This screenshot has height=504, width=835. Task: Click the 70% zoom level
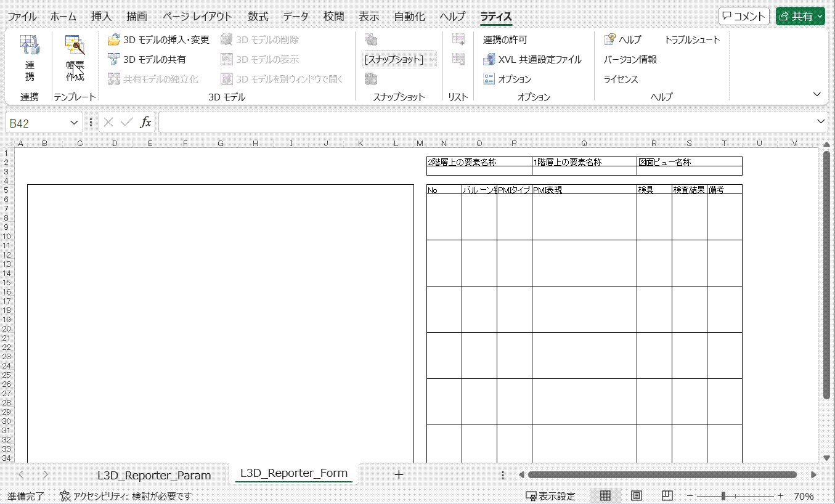click(x=804, y=496)
